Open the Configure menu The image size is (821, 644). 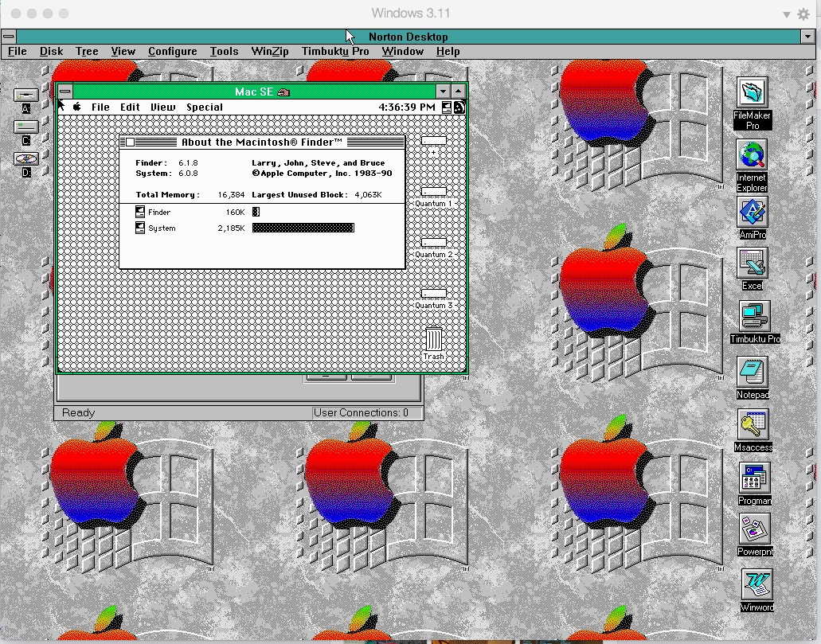point(172,51)
